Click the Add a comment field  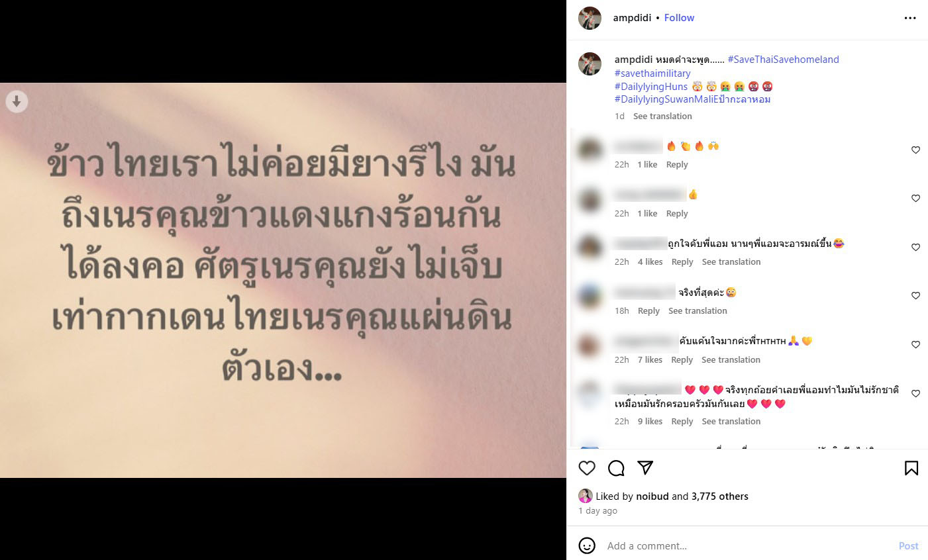[x=745, y=545]
